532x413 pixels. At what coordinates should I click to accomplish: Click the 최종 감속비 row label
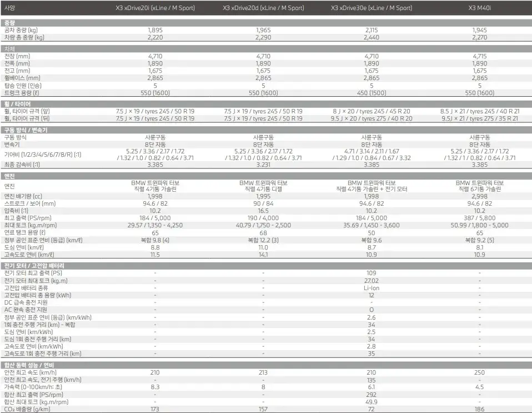pyautogui.click(x=22, y=165)
